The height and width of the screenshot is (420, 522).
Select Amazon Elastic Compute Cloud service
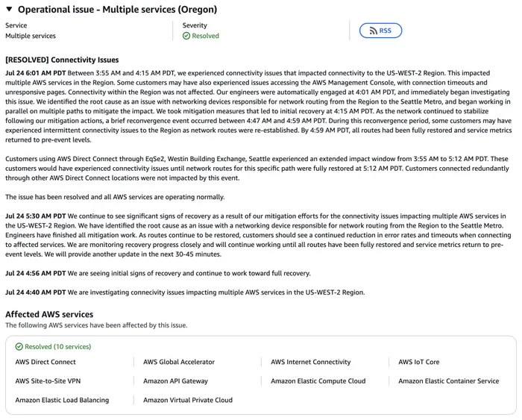318,380
